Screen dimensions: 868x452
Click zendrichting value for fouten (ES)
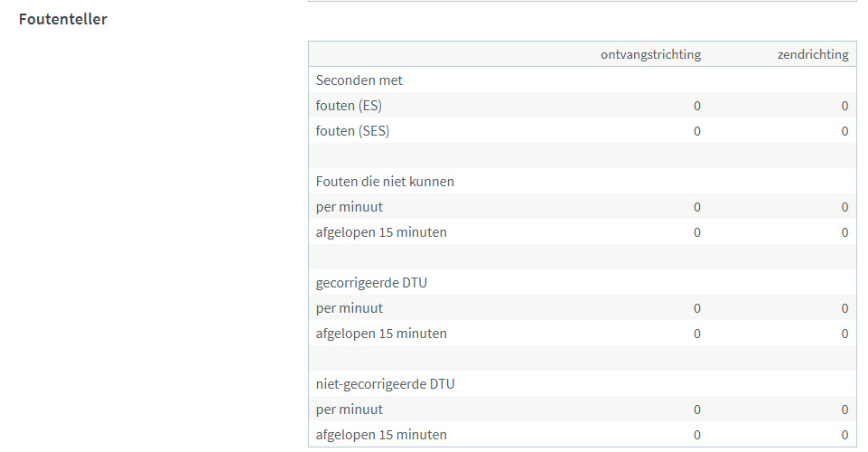click(845, 106)
